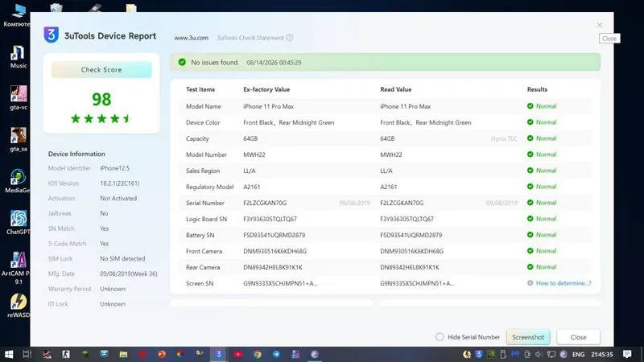Open the reWASD desktop shortcut
Viewport: 644px width, 362px height.
click(18, 306)
